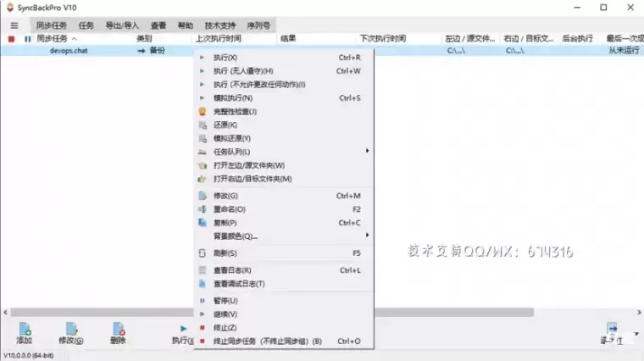Open the 帮助 menu
The width and height of the screenshot is (644, 361).
[x=186, y=25]
